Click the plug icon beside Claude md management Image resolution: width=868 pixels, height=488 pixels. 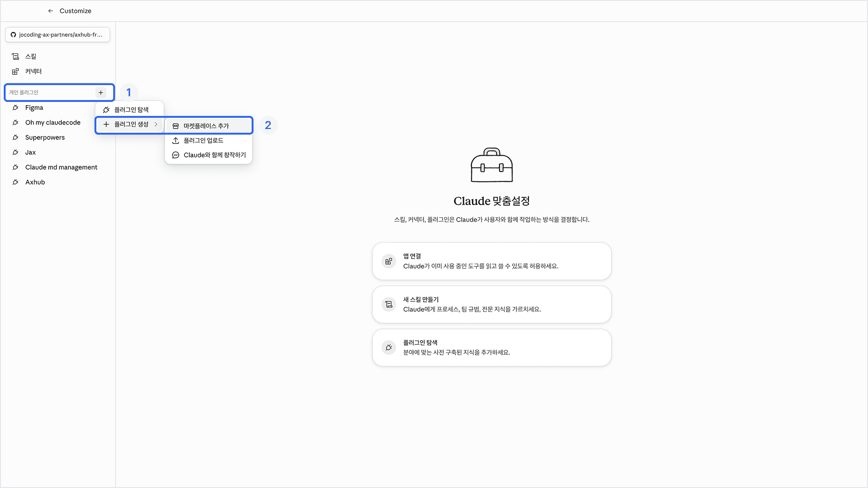pyautogui.click(x=15, y=167)
